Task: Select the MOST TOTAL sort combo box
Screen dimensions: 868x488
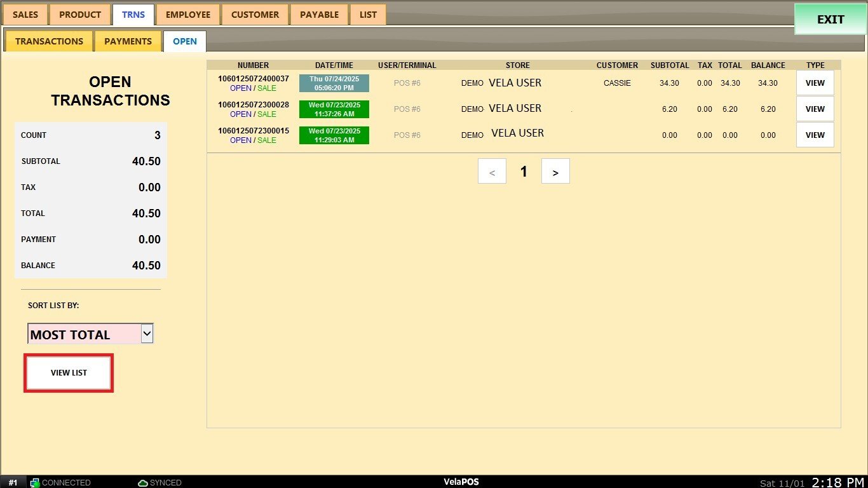Action: pos(83,334)
